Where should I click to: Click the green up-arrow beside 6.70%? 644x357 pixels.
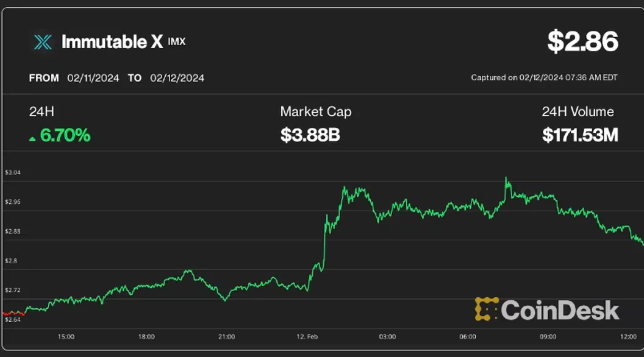pyautogui.click(x=32, y=139)
